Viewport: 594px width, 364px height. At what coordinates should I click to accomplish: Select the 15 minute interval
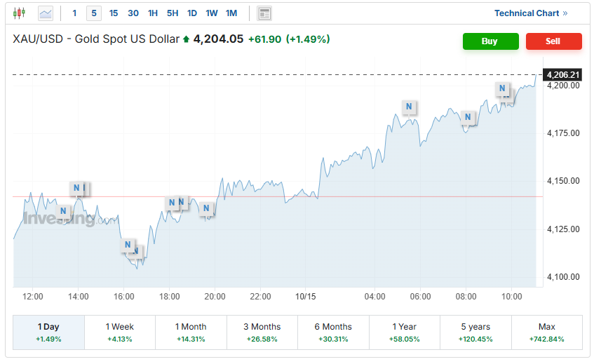[x=114, y=13]
